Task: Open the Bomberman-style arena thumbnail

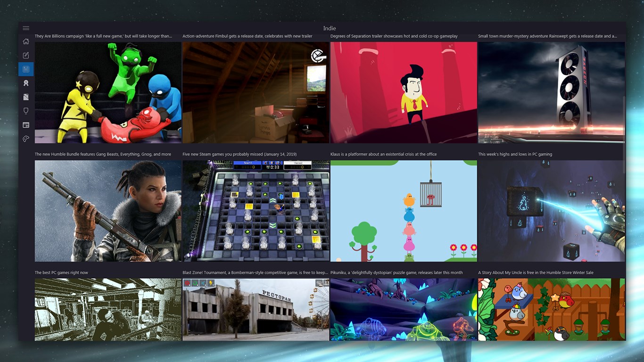Action: point(256,211)
